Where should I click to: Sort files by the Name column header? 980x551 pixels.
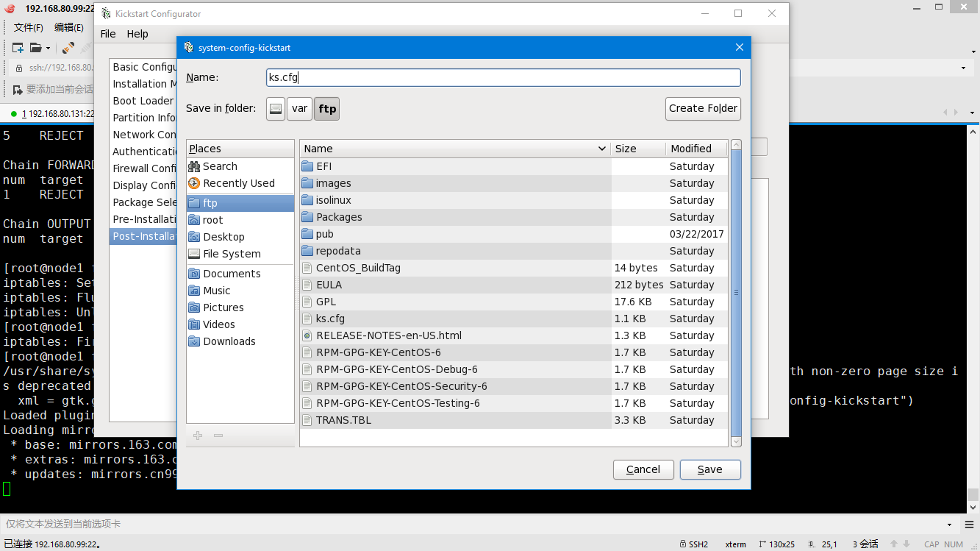tap(455, 149)
